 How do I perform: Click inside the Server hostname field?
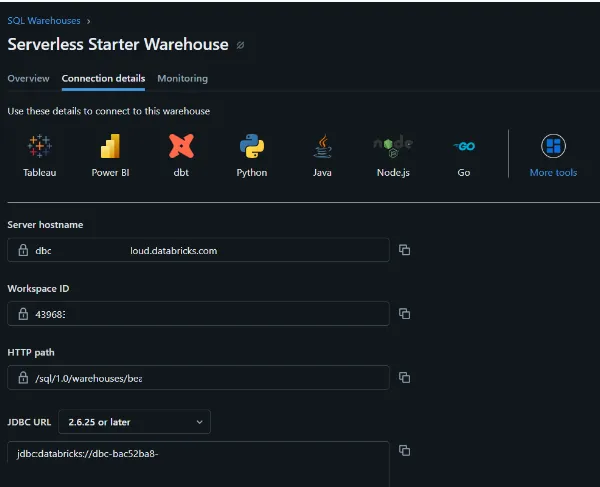(x=199, y=250)
